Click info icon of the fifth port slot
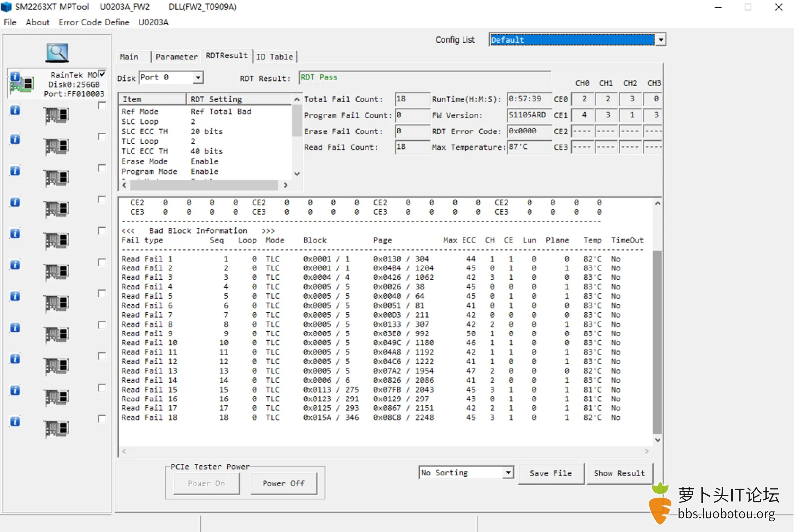The height and width of the screenshot is (532, 794). click(15, 202)
